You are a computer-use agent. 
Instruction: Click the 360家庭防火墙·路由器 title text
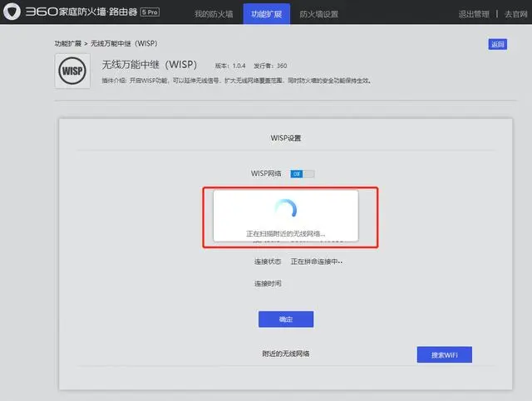tap(83, 13)
